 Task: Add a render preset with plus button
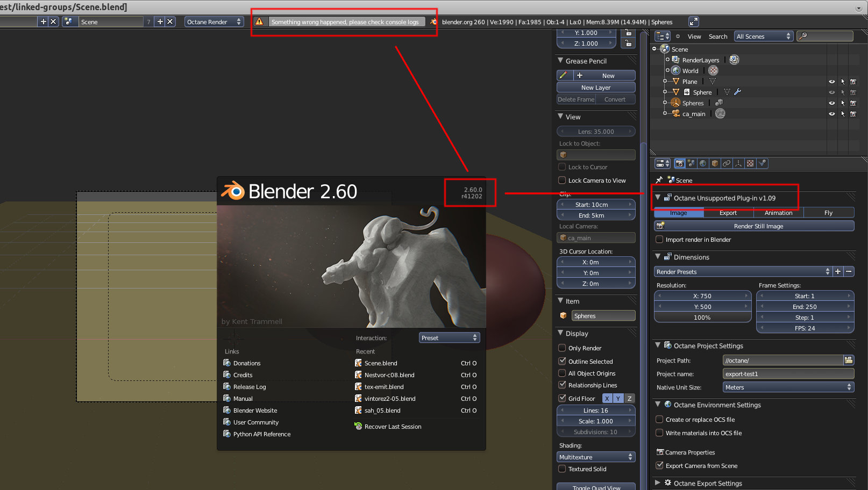coord(838,271)
